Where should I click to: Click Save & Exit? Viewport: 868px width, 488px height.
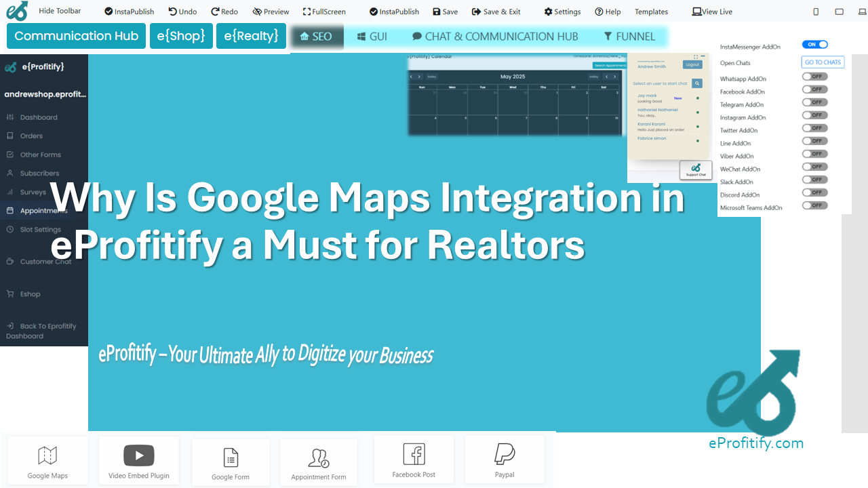[496, 12]
